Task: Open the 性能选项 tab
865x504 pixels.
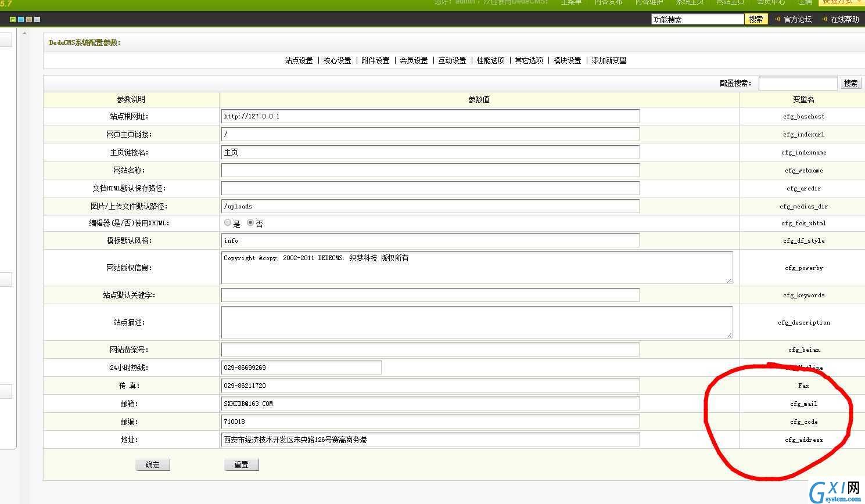Action: click(x=490, y=60)
